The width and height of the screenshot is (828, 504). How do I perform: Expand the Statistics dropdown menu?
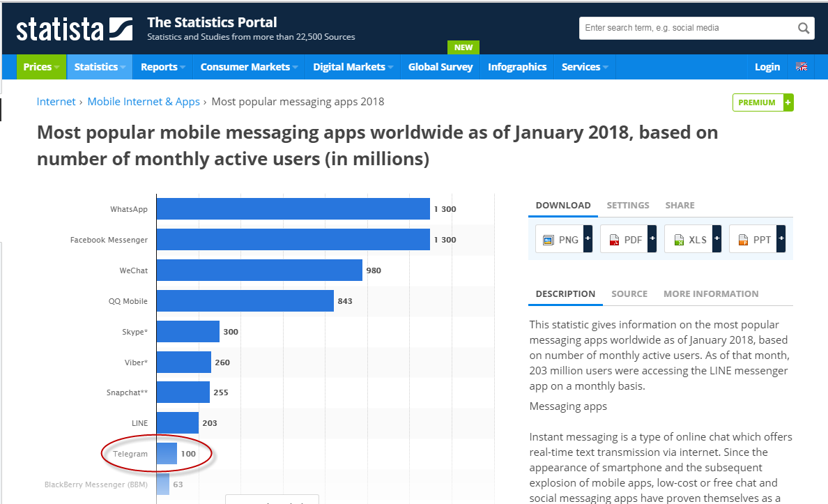coord(100,67)
